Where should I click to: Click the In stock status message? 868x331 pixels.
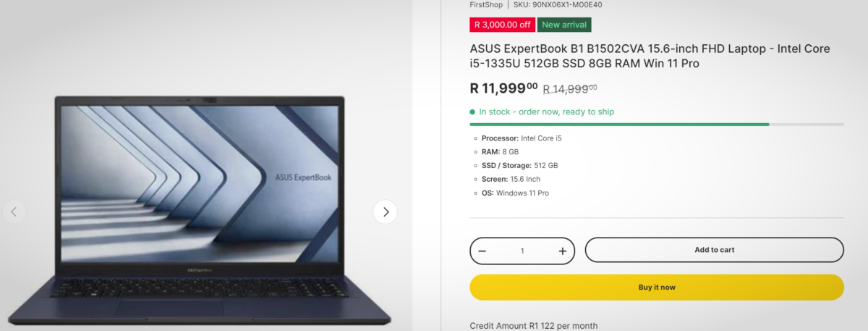click(x=542, y=112)
